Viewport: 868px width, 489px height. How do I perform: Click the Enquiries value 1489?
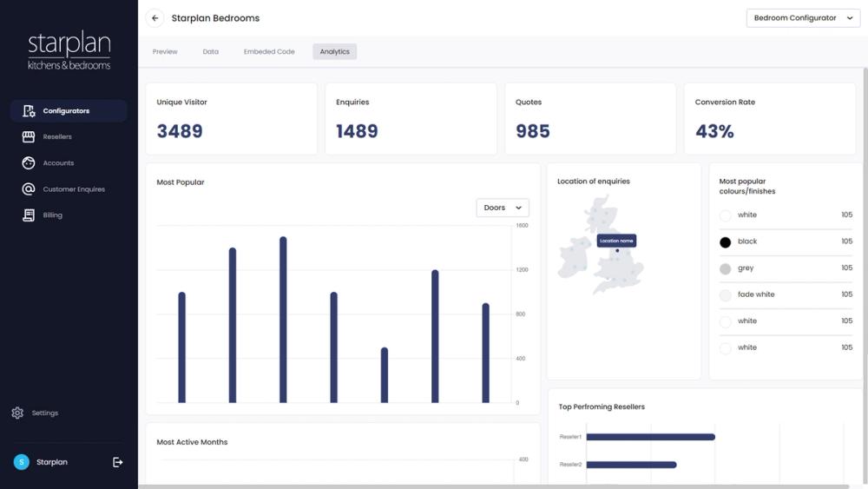[x=357, y=131]
